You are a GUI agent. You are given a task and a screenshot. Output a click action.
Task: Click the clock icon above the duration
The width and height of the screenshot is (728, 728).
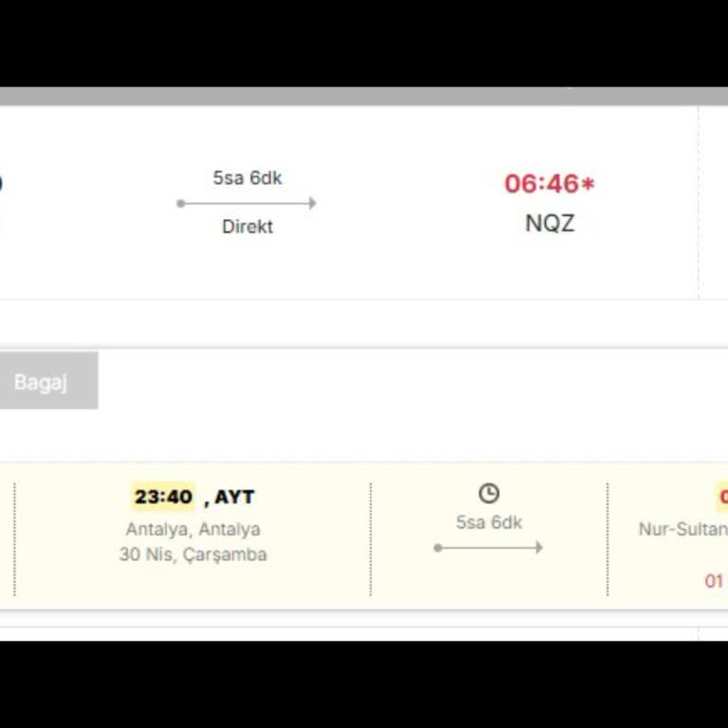pos(488,493)
